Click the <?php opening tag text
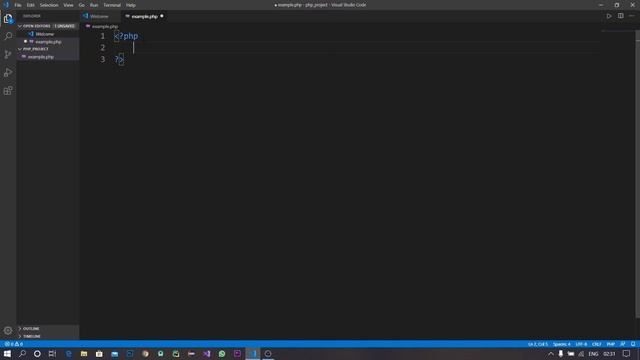Image resolution: width=640 pixels, height=360 pixels. tap(126, 36)
